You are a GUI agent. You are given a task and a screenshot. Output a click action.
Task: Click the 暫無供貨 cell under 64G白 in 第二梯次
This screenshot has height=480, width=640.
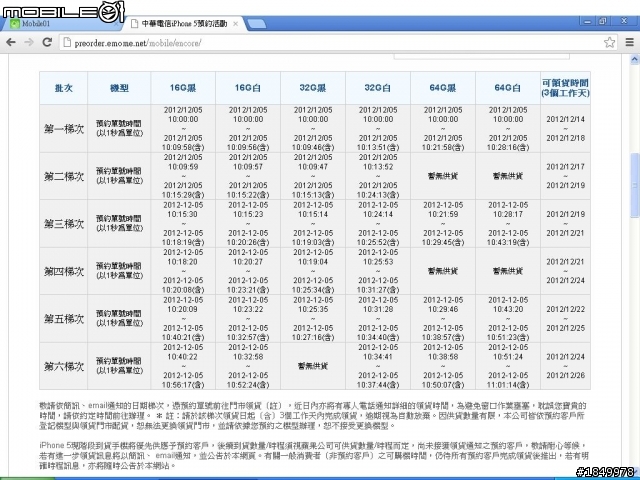tap(507, 176)
